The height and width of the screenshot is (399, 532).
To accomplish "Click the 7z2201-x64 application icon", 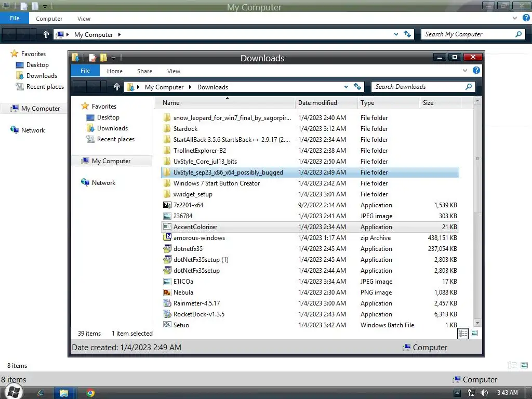I will click(167, 205).
